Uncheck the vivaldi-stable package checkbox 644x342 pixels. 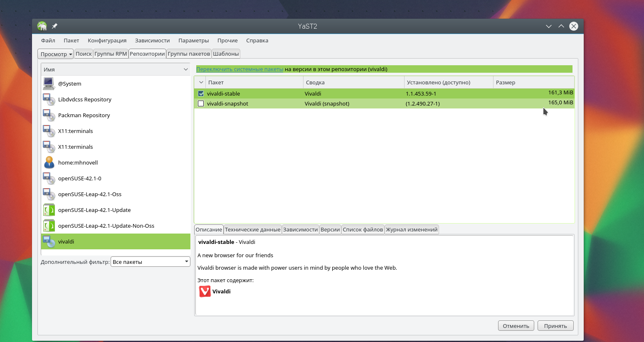(201, 93)
